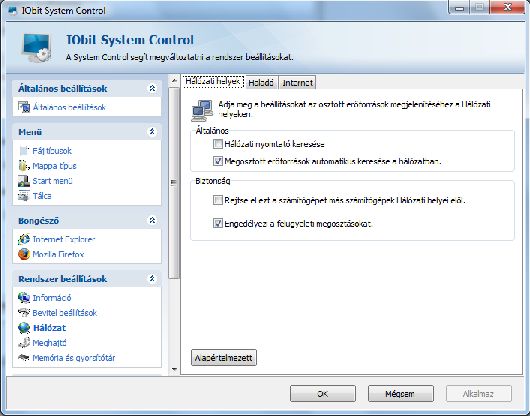This screenshot has width=530, height=416.
Task: Switch to the Haladó tab
Action: point(261,82)
